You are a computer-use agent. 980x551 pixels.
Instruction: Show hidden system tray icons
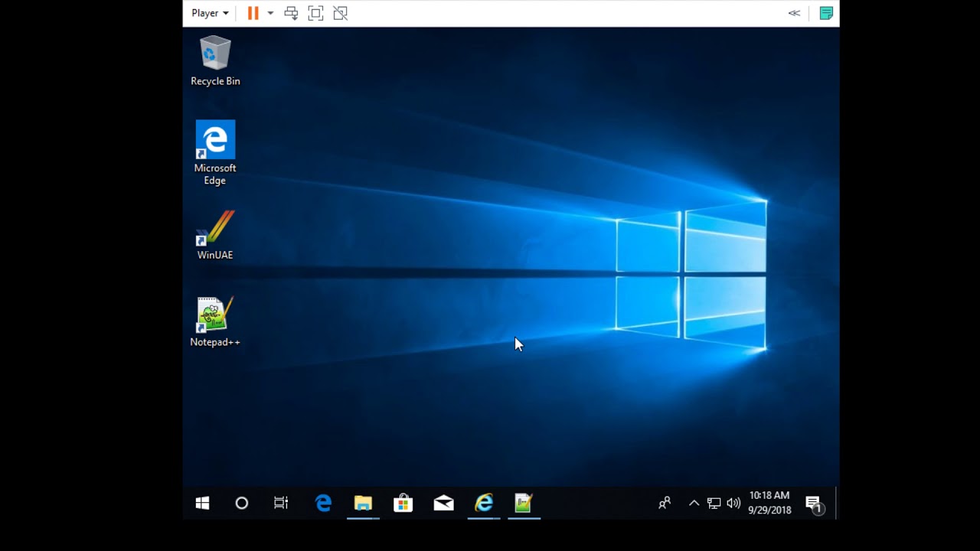pos(694,503)
